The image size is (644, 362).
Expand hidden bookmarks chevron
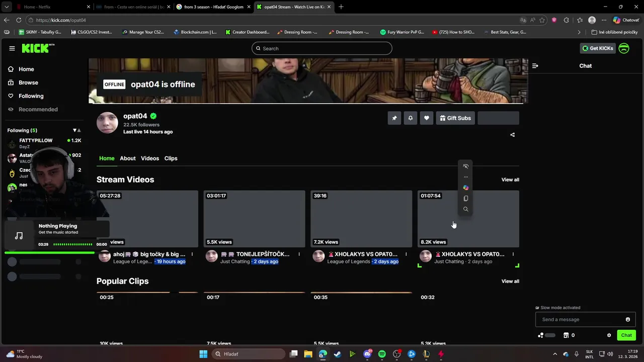coord(579,32)
